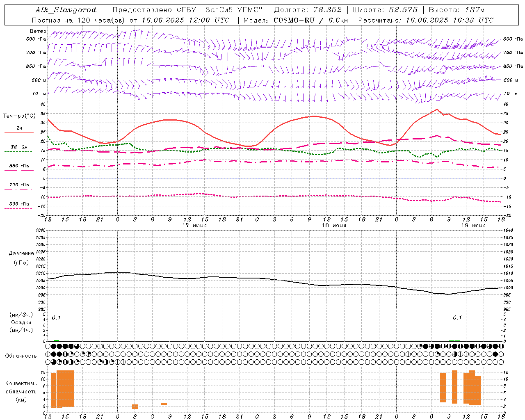Click the Конвективн. облачность (км) label
Image resolution: width=525 pixels, height=420 pixels.
click(x=21, y=391)
